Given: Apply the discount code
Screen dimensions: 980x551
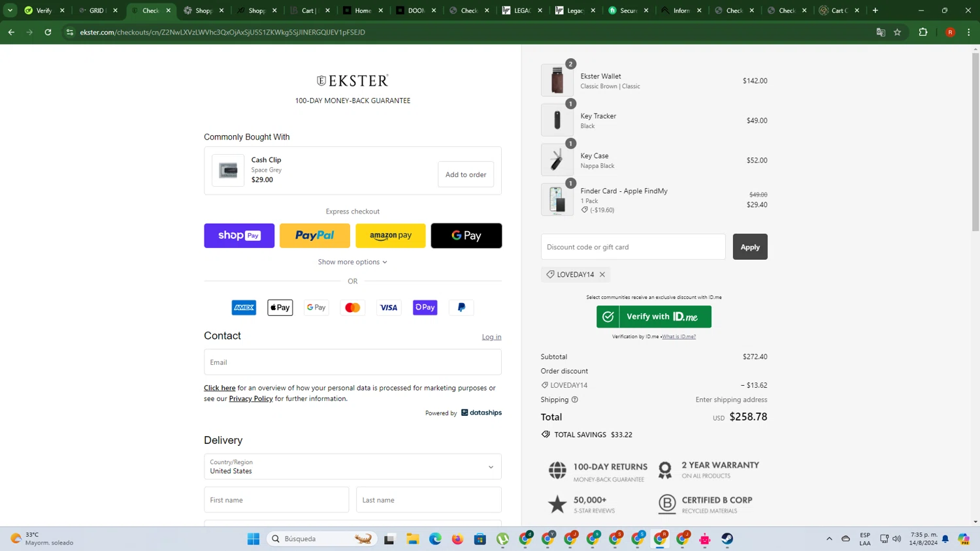Looking at the screenshot, I should [x=750, y=247].
